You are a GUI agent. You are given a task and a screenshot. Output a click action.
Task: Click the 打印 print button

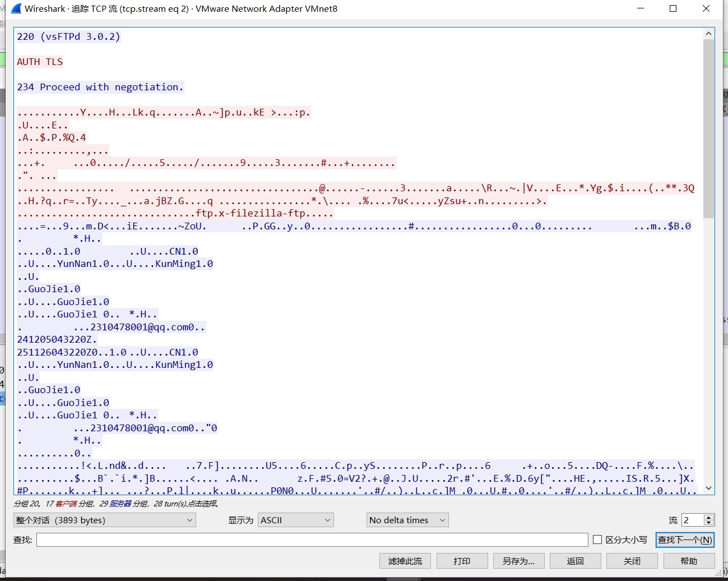[x=462, y=561]
